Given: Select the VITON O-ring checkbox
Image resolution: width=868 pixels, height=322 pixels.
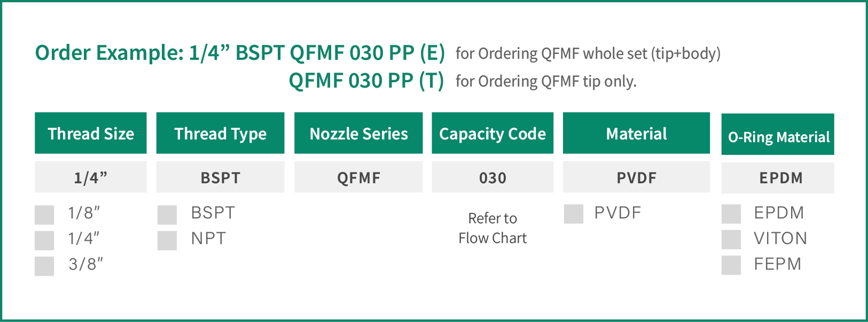Looking at the screenshot, I should (731, 239).
